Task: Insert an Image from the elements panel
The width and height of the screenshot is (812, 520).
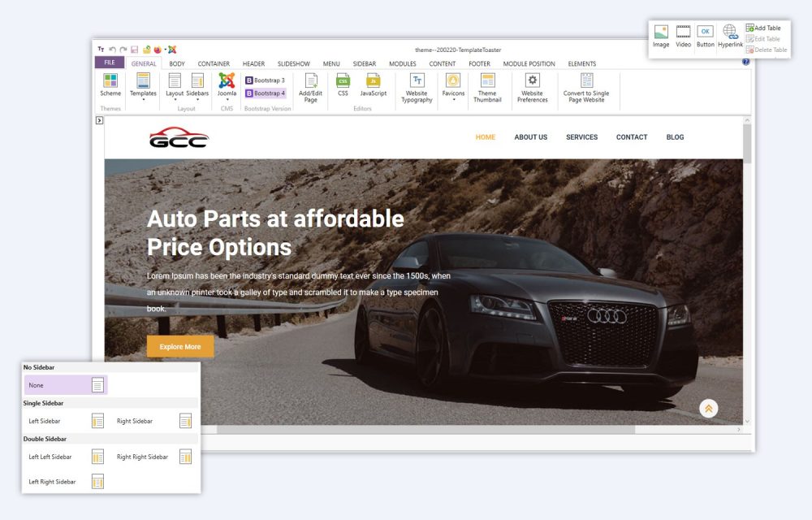Action: click(x=660, y=36)
